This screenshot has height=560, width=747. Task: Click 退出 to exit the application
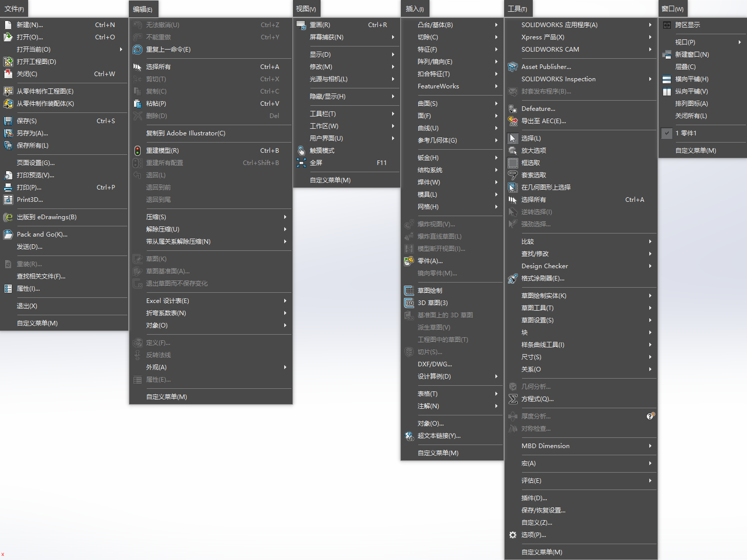pyautogui.click(x=27, y=306)
